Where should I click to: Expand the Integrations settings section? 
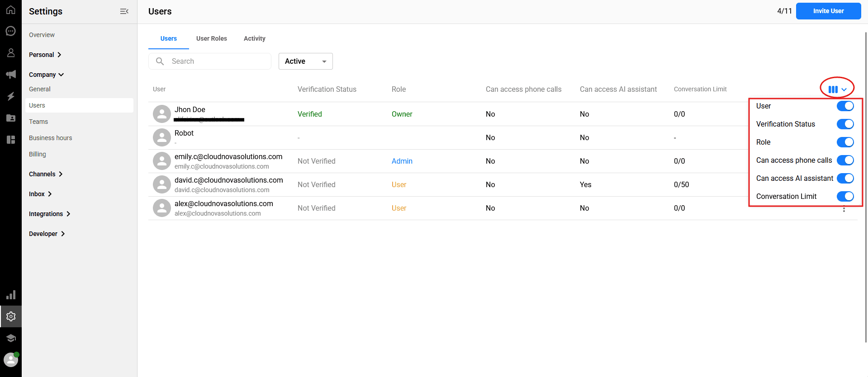click(49, 214)
